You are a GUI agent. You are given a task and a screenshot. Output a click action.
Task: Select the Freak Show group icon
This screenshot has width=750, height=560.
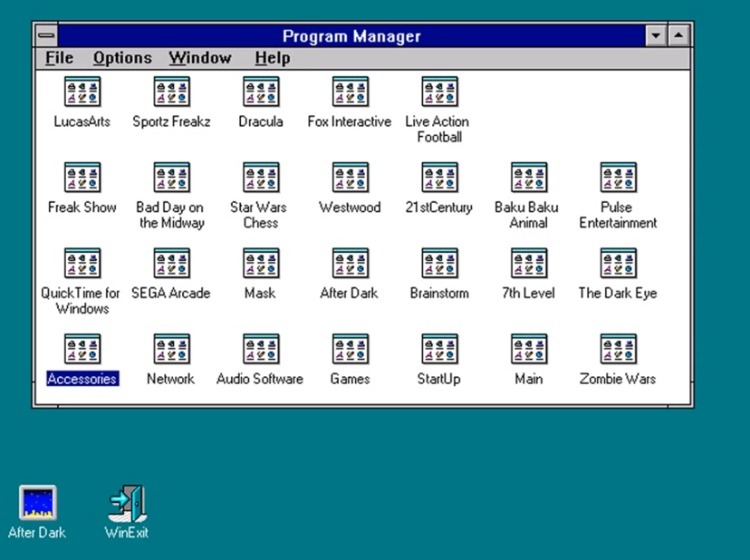(x=82, y=178)
